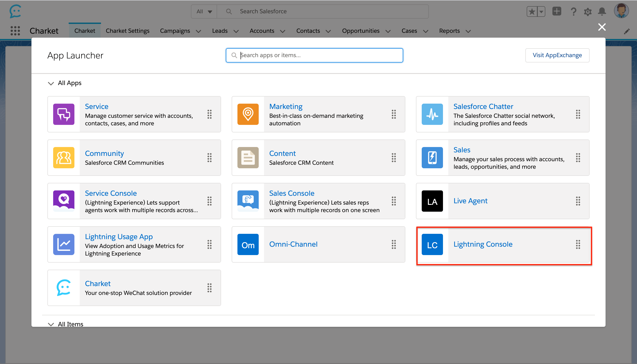Click the global Create plus icon
Viewport: 637px width, 364px height.
pyautogui.click(x=557, y=11)
